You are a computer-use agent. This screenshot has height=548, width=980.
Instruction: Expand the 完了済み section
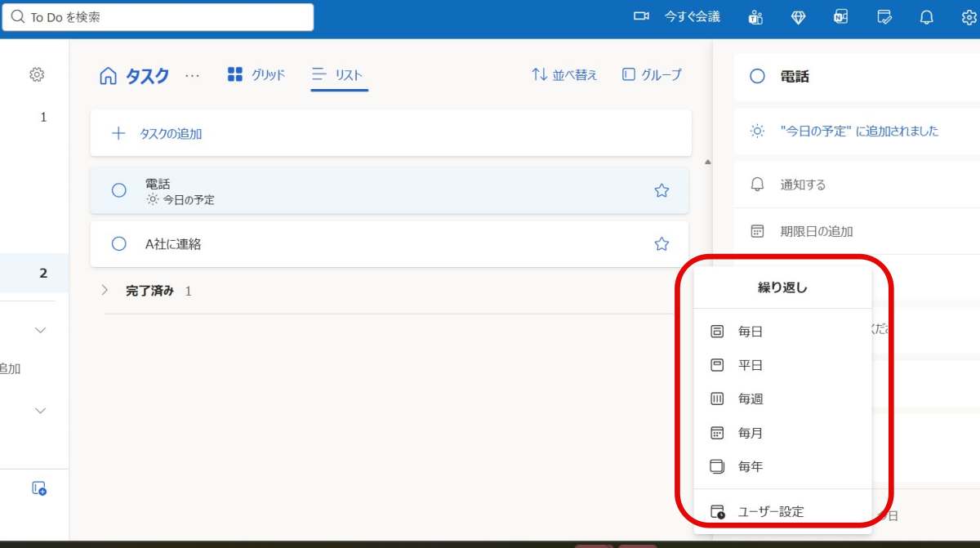105,290
